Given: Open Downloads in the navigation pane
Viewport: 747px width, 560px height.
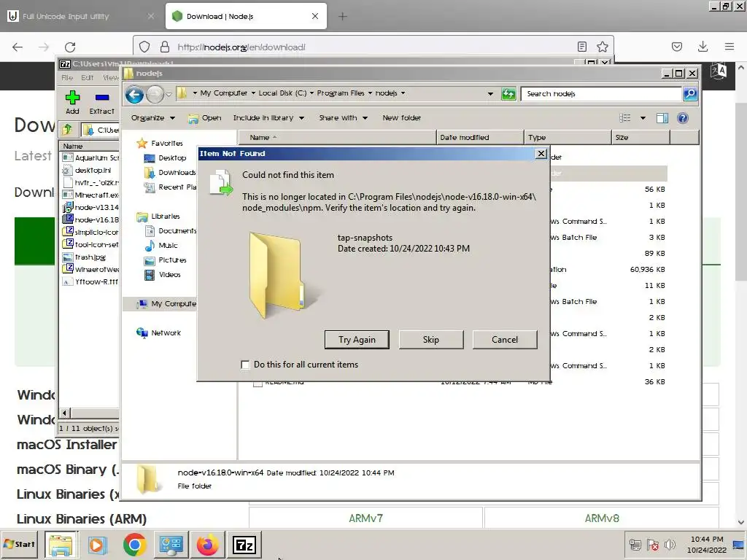Looking at the screenshot, I should coord(170,172).
